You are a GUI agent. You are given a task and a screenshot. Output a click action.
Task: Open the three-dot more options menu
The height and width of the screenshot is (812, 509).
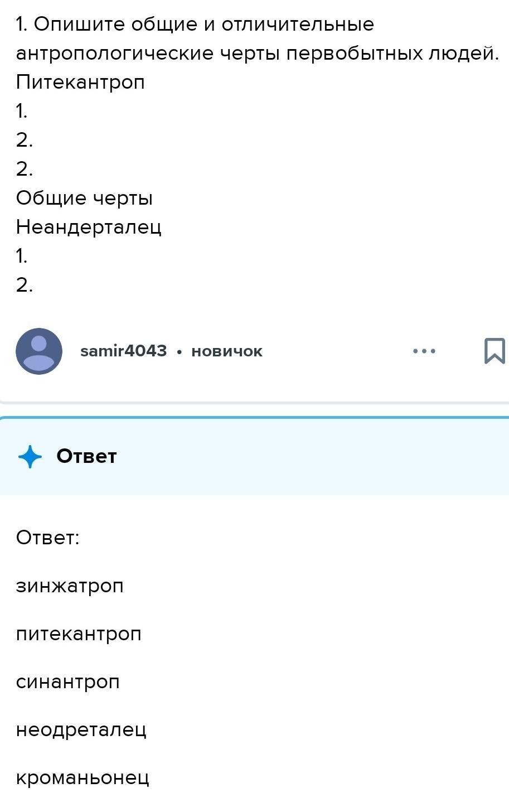424,351
